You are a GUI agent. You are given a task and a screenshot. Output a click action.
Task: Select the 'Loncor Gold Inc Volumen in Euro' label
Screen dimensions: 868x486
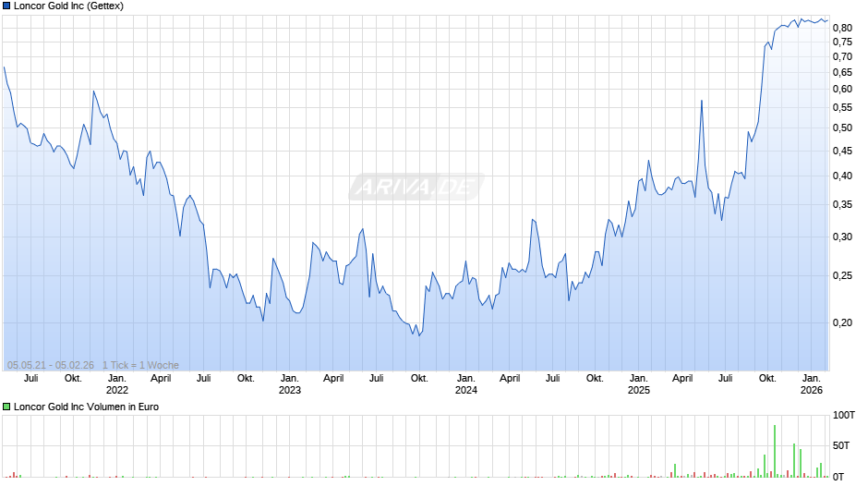point(87,407)
